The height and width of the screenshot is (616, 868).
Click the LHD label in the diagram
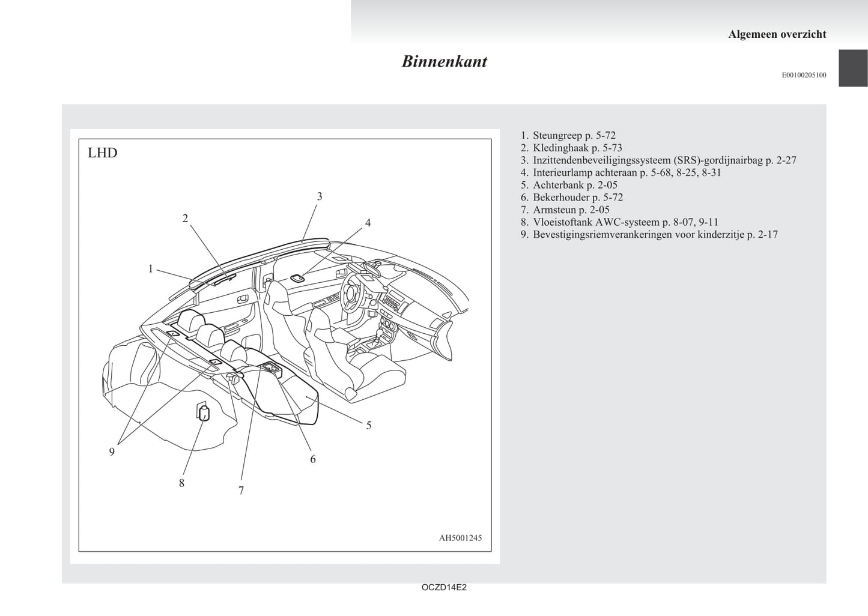[x=103, y=152]
